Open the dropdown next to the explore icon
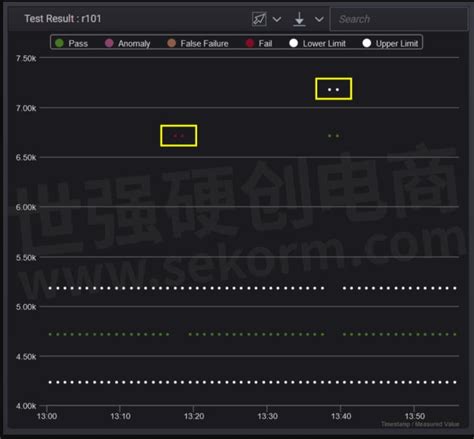The height and width of the screenshot is (439, 474). click(277, 19)
